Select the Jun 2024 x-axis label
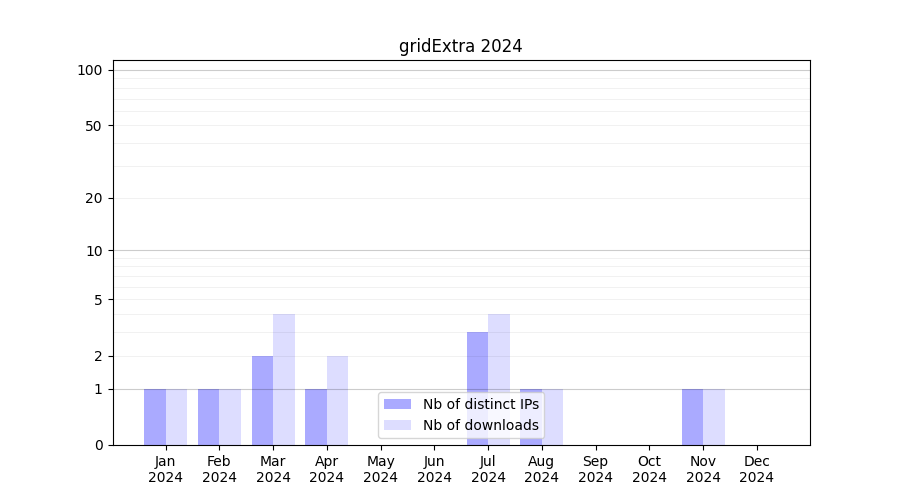The height and width of the screenshot is (500, 900). click(434, 469)
